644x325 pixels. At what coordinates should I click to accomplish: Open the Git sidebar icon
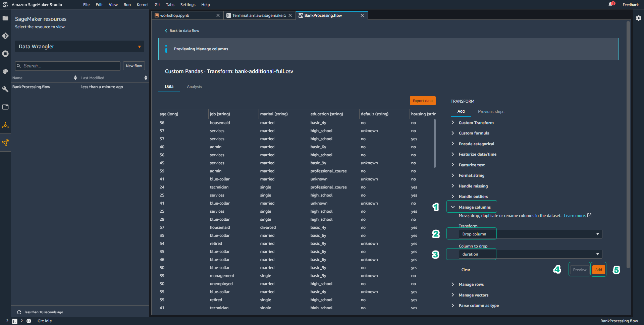point(5,36)
